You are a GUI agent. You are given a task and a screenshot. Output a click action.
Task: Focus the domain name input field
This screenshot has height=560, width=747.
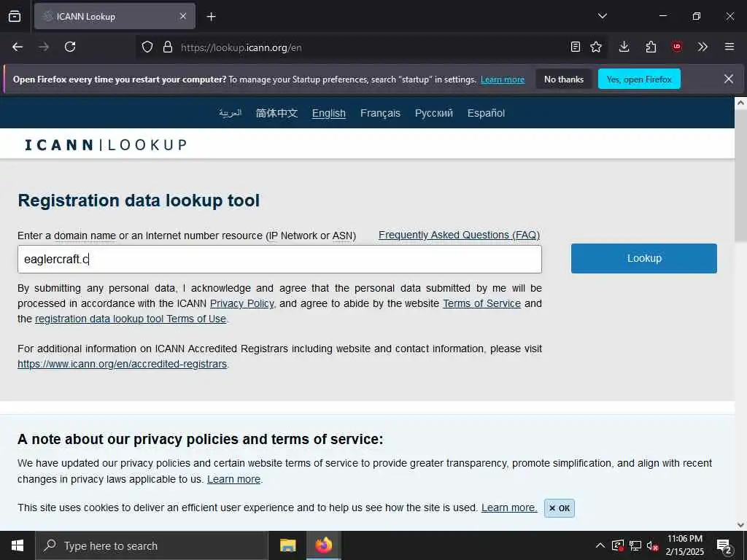[x=279, y=259]
